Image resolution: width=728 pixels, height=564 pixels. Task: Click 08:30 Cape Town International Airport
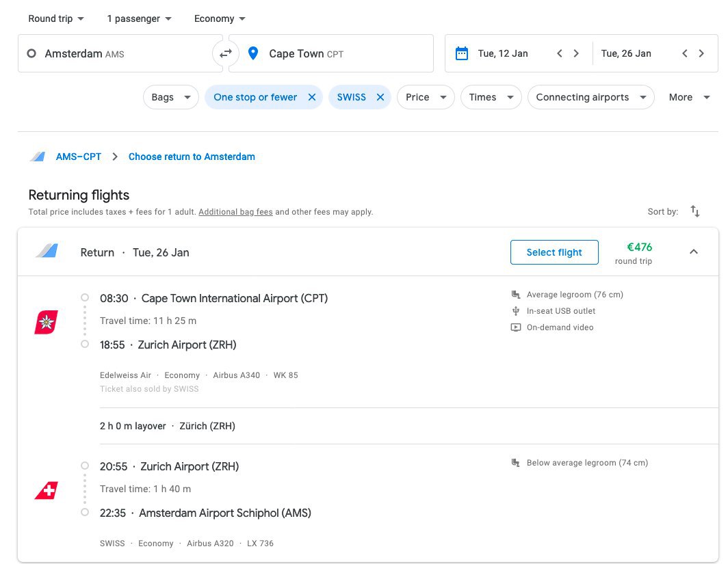[213, 298]
